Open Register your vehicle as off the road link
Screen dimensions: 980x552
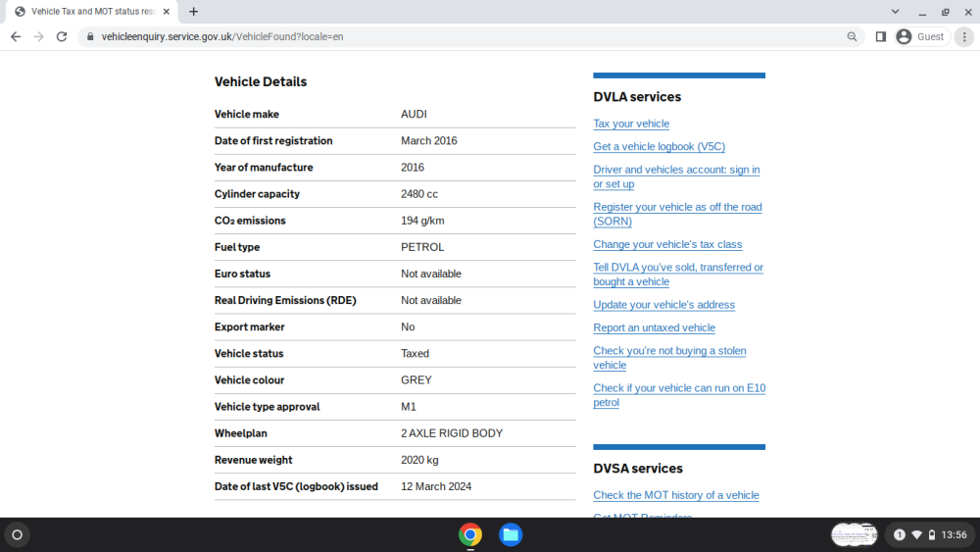[677, 215]
